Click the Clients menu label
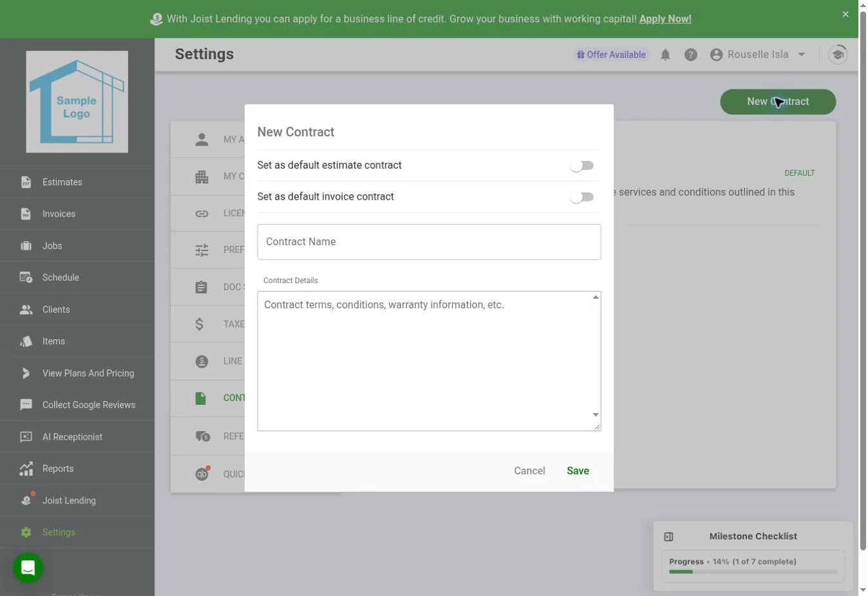Screen dimensions: 868x596 click(x=56, y=310)
